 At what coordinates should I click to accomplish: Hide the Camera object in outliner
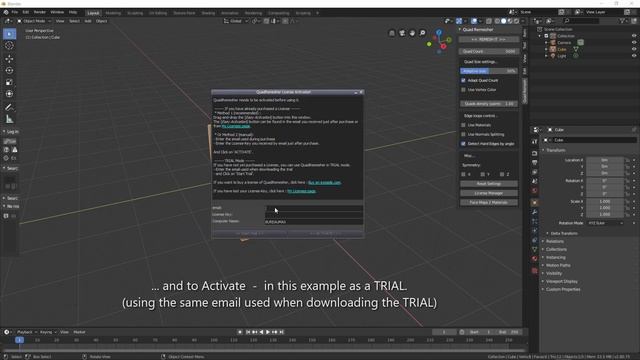click(x=634, y=42)
